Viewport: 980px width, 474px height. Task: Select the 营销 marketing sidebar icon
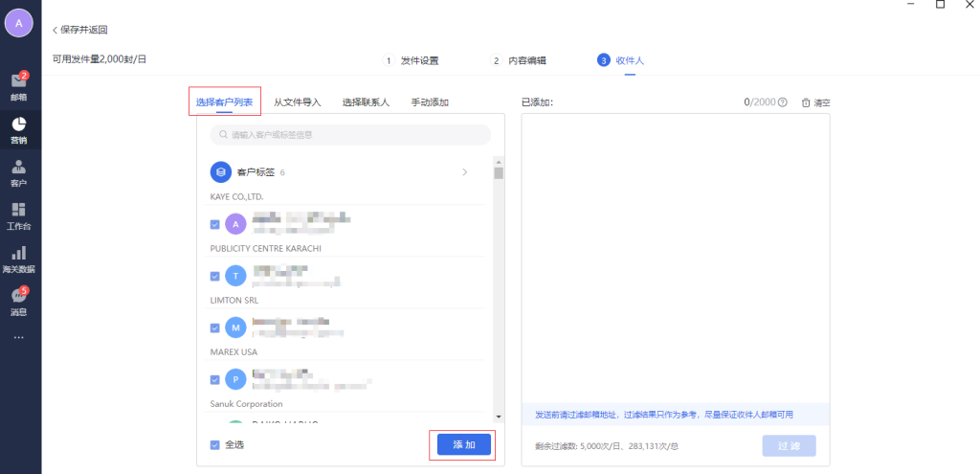pyautogui.click(x=19, y=128)
